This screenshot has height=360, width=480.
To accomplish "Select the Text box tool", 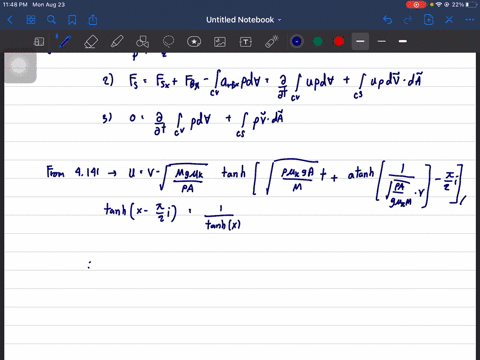I will 246,42.
